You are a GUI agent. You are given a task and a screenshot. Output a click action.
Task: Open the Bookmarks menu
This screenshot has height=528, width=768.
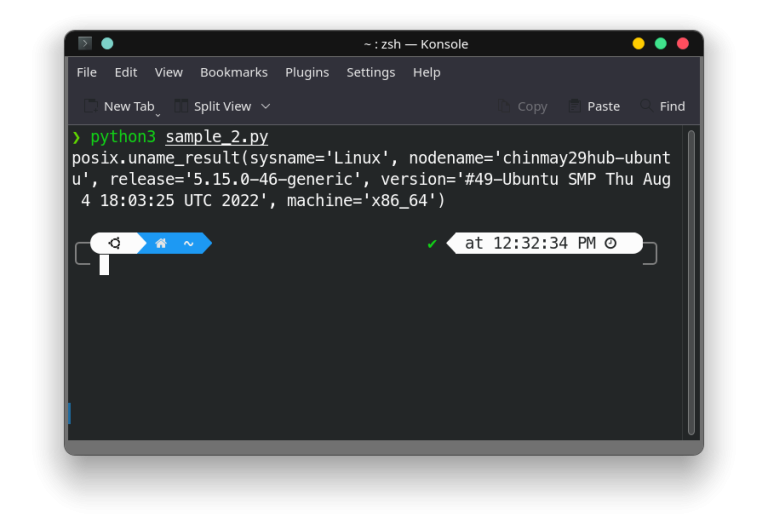tap(234, 72)
